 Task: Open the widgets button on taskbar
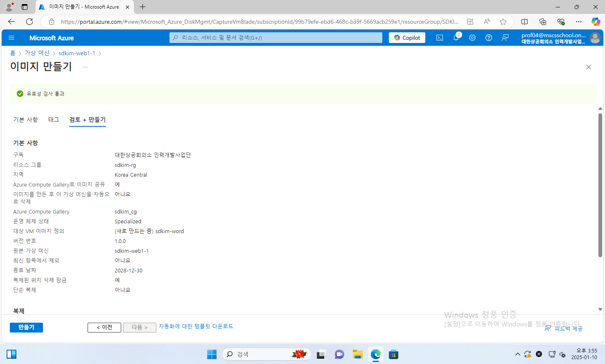(x=11, y=354)
